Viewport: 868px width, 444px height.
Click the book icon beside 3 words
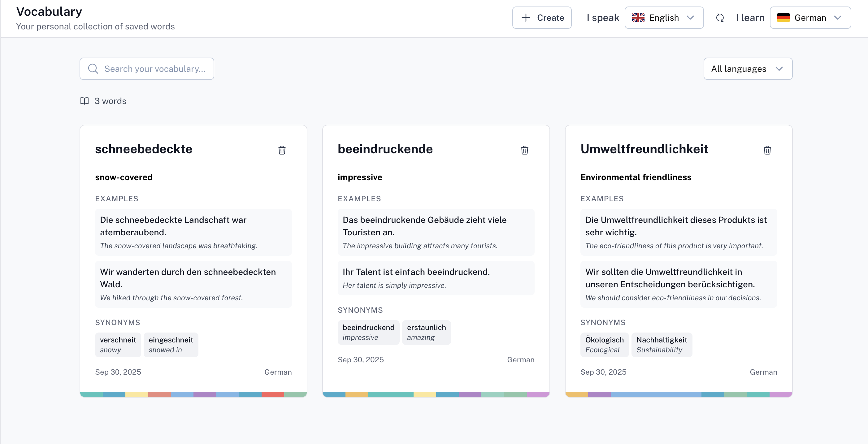[85, 101]
